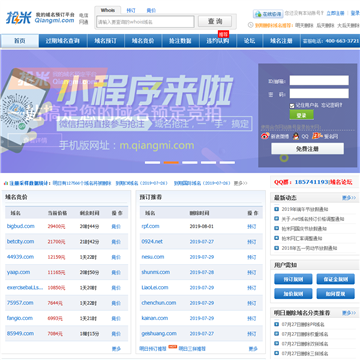This screenshot has height=360, width=360.
Task: Click the 推荐 red badge on navigation bar
Action: coord(223,33)
